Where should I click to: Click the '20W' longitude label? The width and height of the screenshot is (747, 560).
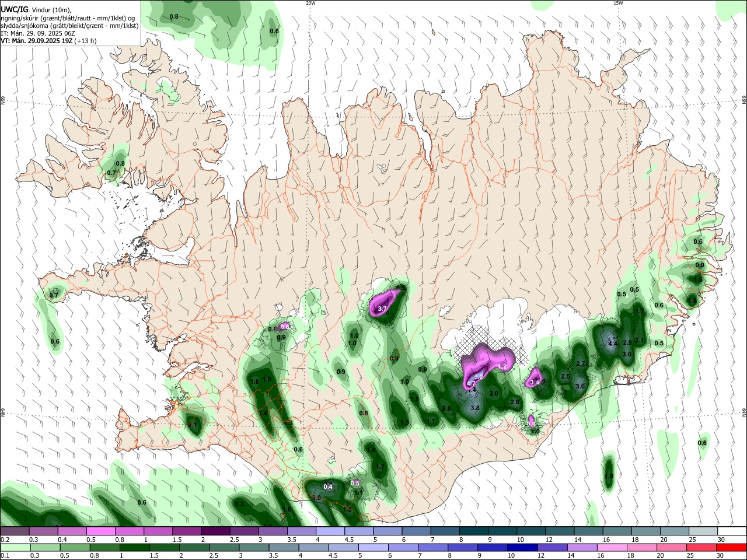(x=310, y=3)
